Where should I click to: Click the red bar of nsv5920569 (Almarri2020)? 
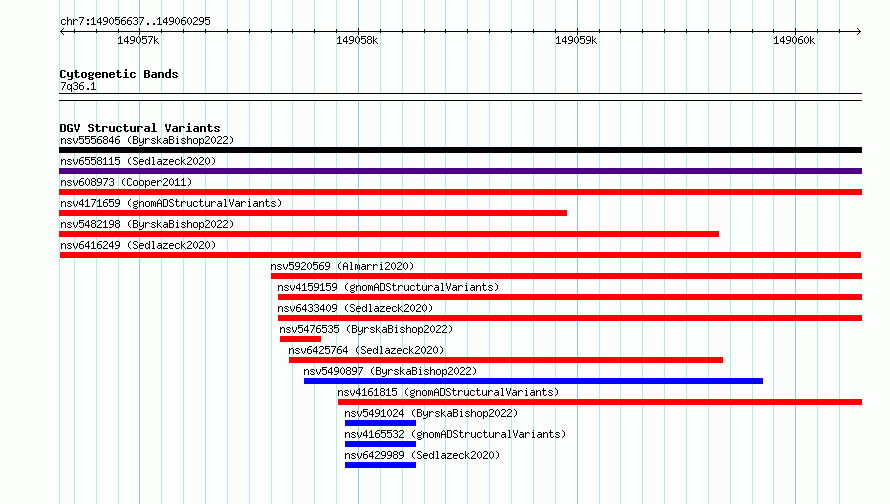click(x=566, y=276)
